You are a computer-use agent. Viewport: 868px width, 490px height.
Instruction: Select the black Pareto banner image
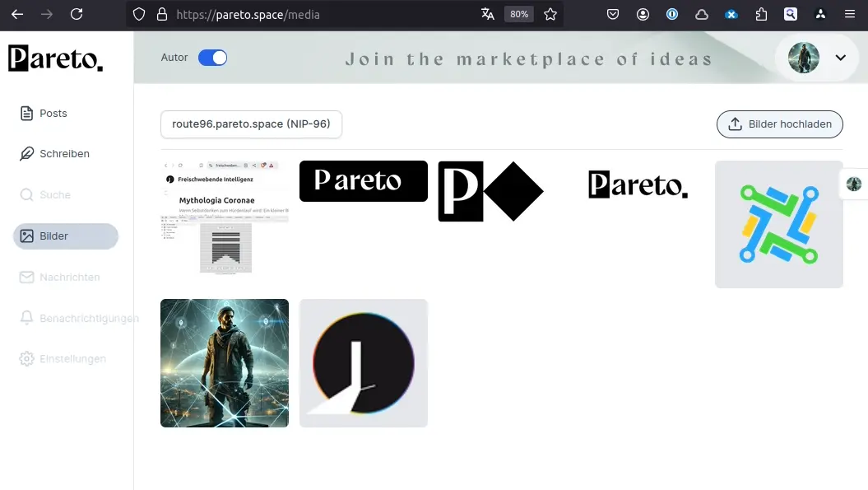[x=364, y=181]
